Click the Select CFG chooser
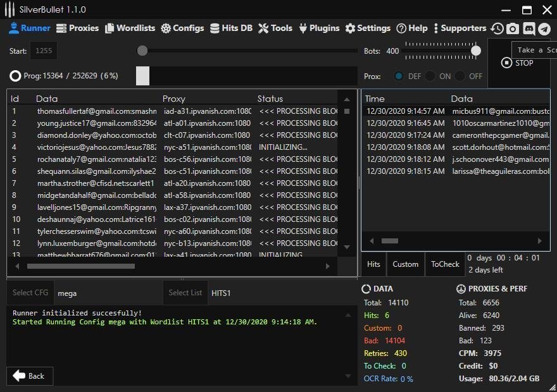The image size is (557, 392). [x=30, y=293]
